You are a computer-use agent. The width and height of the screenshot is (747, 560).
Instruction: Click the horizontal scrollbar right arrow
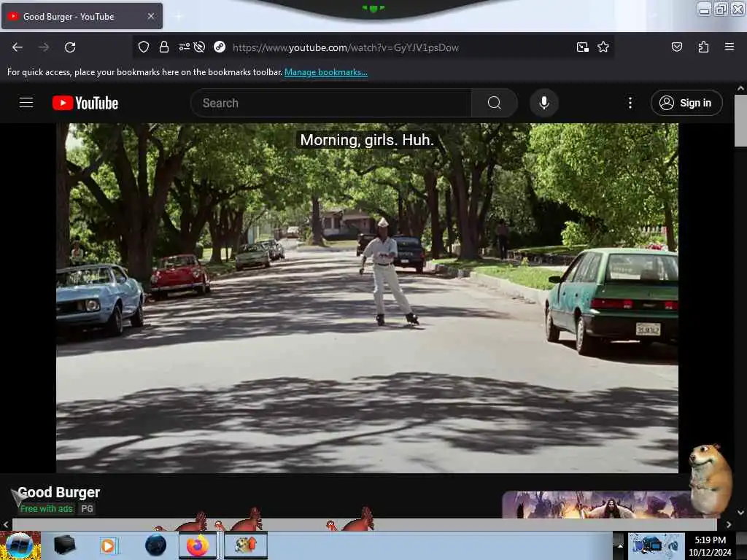pyautogui.click(x=729, y=524)
